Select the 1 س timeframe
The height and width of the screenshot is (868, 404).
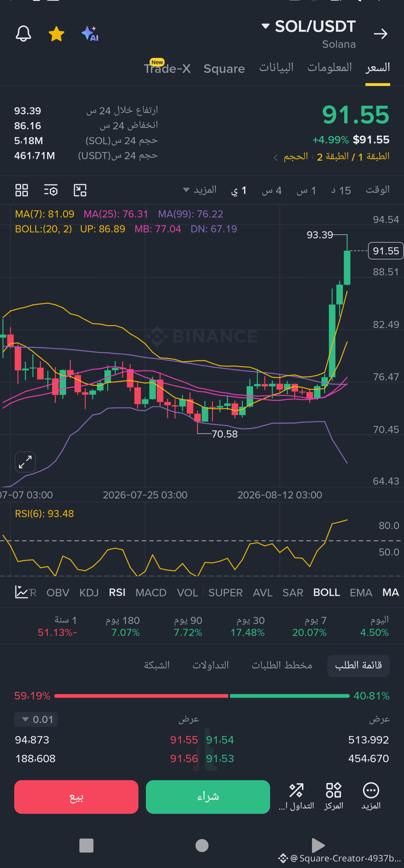[306, 190]
